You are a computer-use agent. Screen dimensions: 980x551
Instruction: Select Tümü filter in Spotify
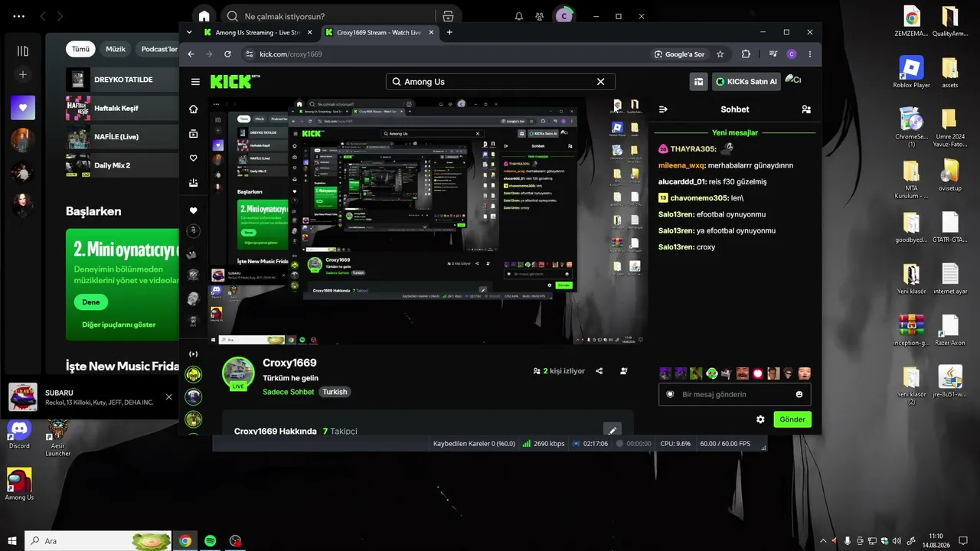point(81,49)
